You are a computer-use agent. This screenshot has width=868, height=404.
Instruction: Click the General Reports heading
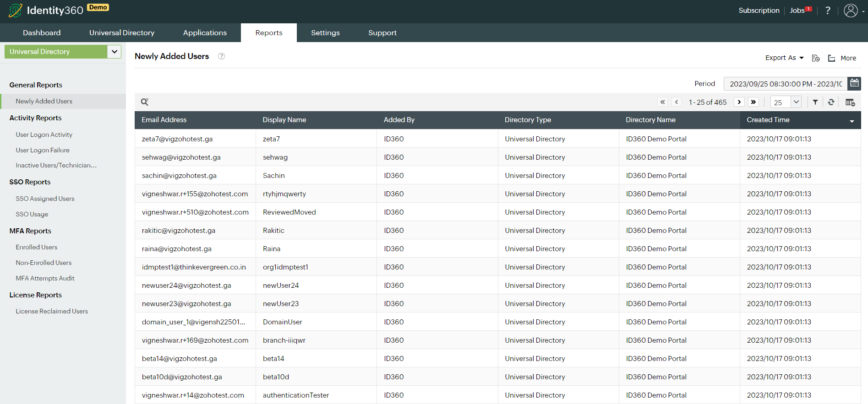(x=36, y=85)
